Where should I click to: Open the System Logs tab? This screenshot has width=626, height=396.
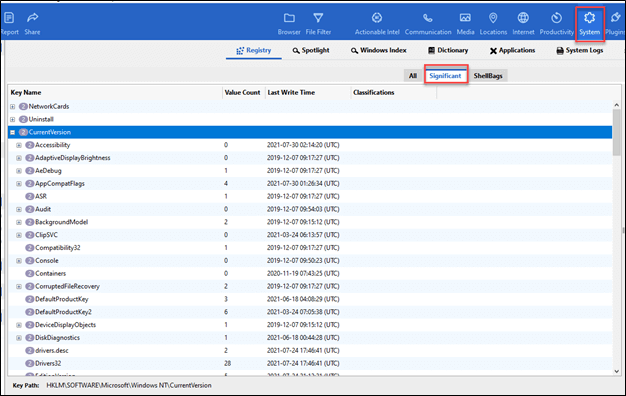coord(580,50)
